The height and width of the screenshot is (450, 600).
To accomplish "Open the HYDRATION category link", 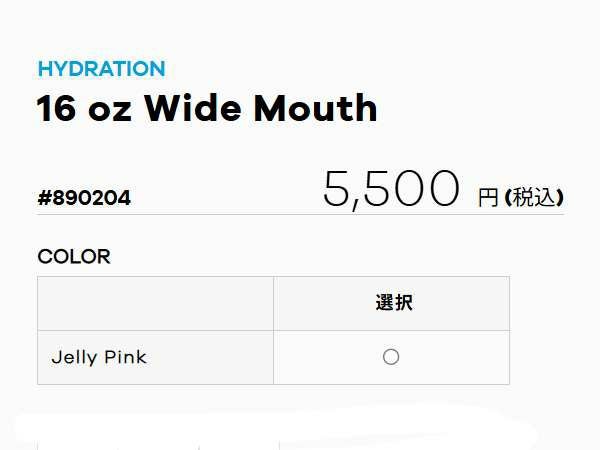I will click(x=101, y=69).
